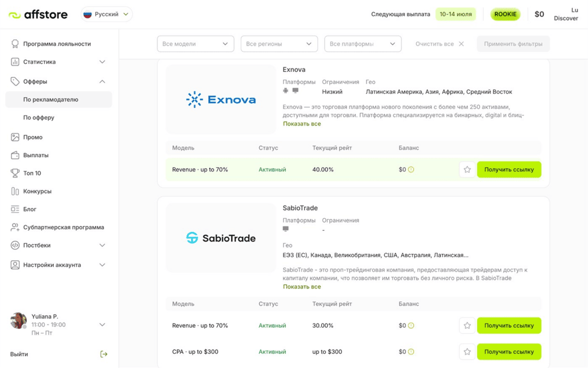Show full SabioTrade description via Показать все
This screenshot has height=368, width=588.
pos(302,286)
